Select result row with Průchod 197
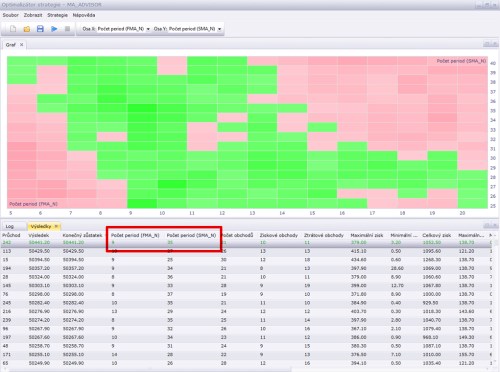The width and height of the screenshot is (500, 372). (x=247, y=337)
